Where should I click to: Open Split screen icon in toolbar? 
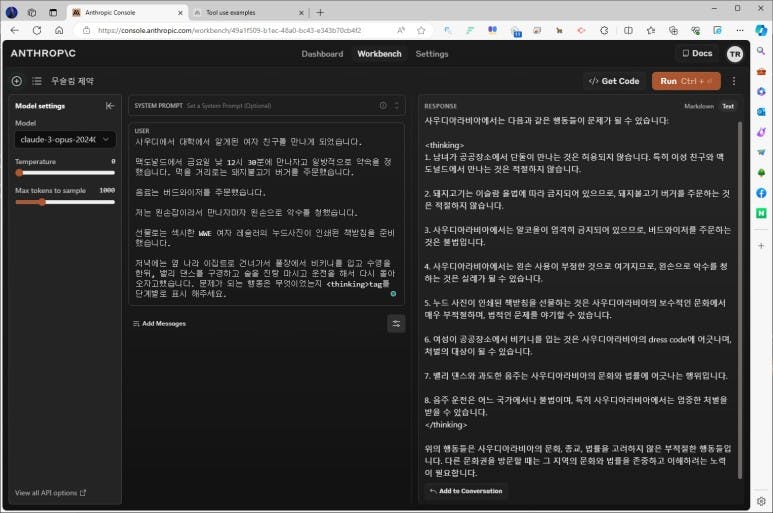(628, 30)
